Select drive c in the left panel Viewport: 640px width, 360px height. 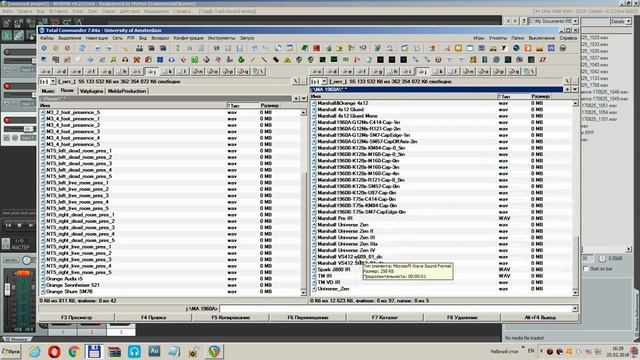click(x=46, y=71)
